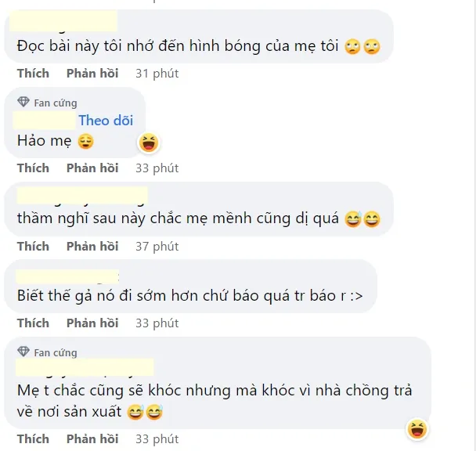Like the "Biết thế gả nó đi" comment
This screenshot has width=476, height=451.
[x=33, y=323]
